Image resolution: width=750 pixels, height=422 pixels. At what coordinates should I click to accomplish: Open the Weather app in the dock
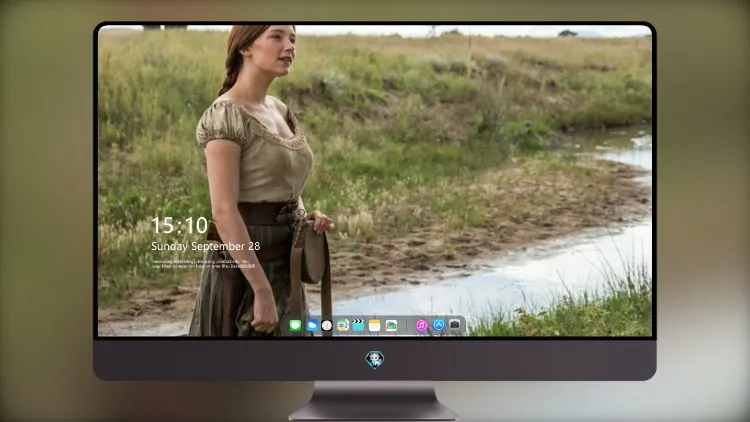(311, 326)
